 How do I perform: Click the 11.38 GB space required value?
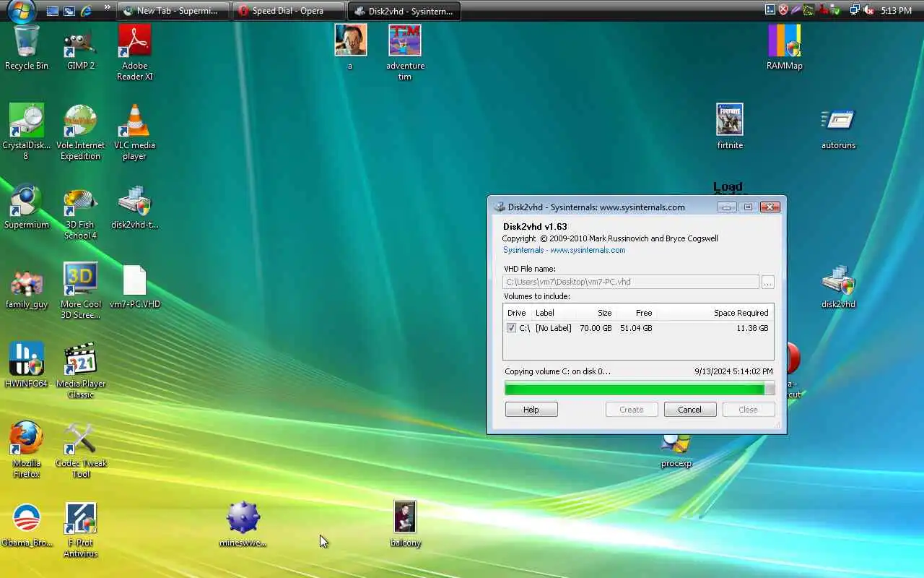coord(752,328)
